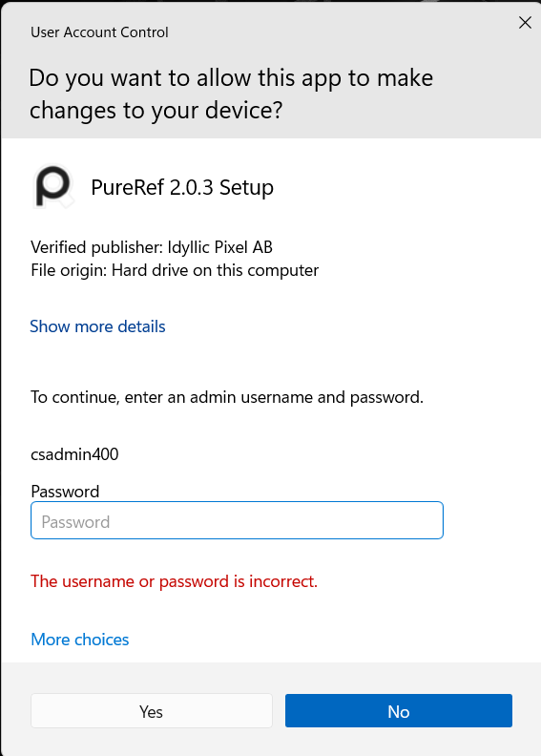541x756 pixels.
Task: Click the 'File origin:' label
Action: [69, 270]
